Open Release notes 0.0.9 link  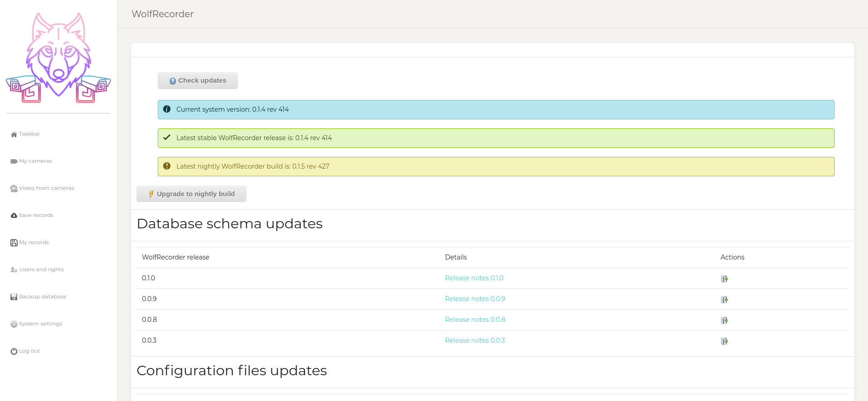tap(475, 299)
